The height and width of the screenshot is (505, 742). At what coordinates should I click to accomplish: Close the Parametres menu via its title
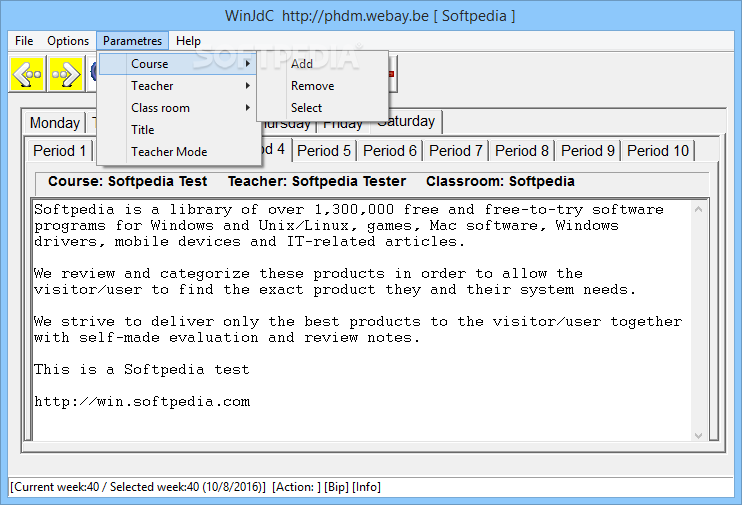point(132,41)
